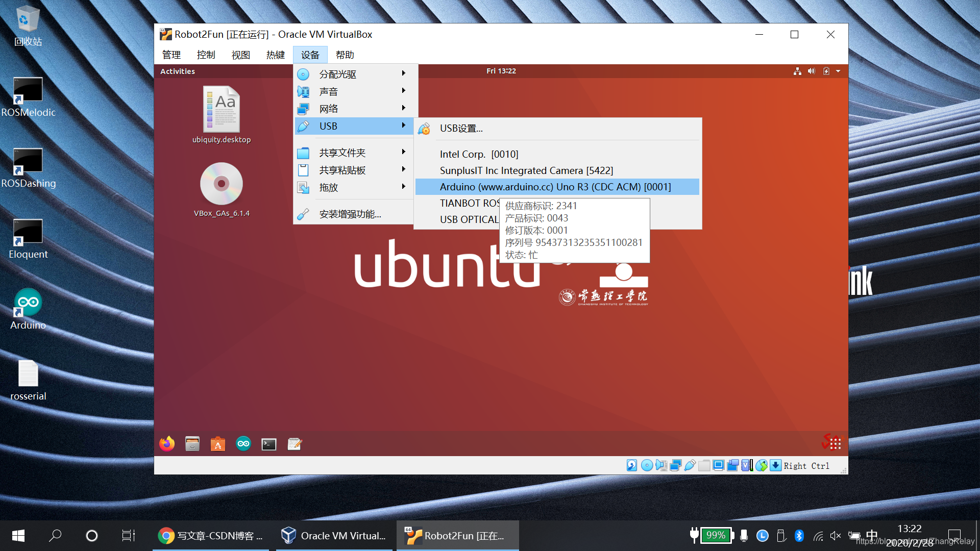Toggle SunplusIT Inc Integrated Camera device
The image size is (980, 551).
point(557,170)
